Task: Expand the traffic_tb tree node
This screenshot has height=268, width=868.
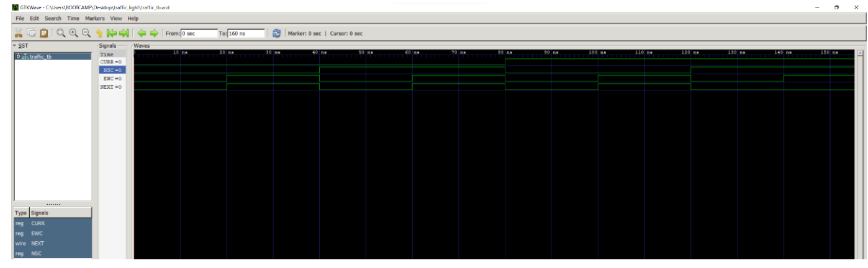Action: 18,56
